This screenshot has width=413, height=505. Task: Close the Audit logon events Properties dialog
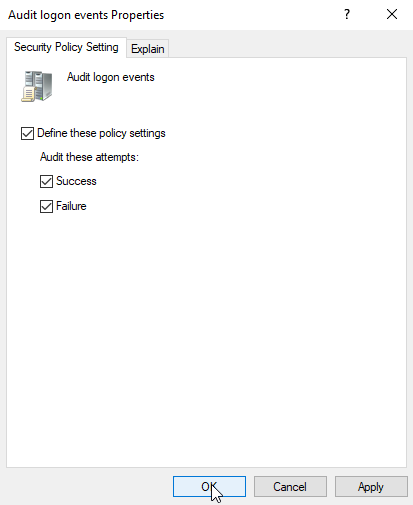392,14
